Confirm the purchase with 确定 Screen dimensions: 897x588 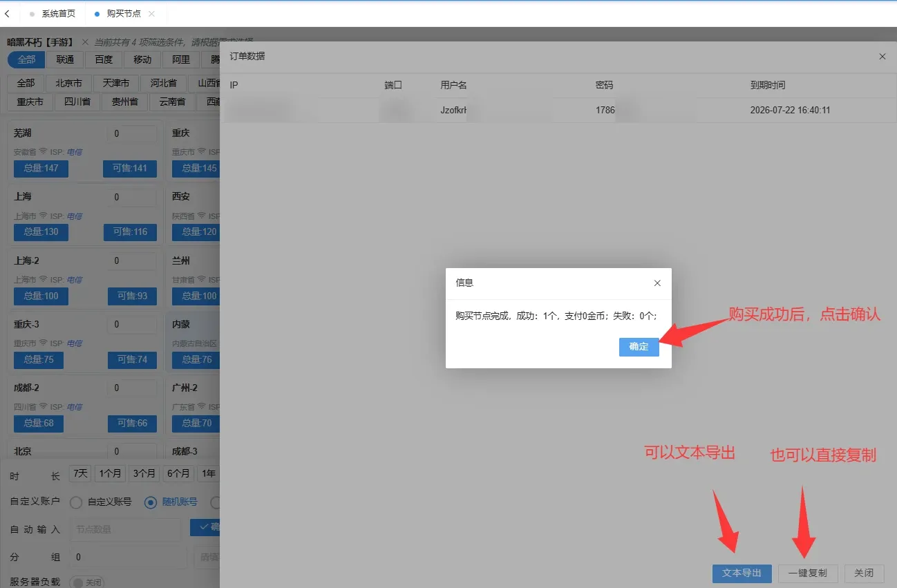point(639,347)
